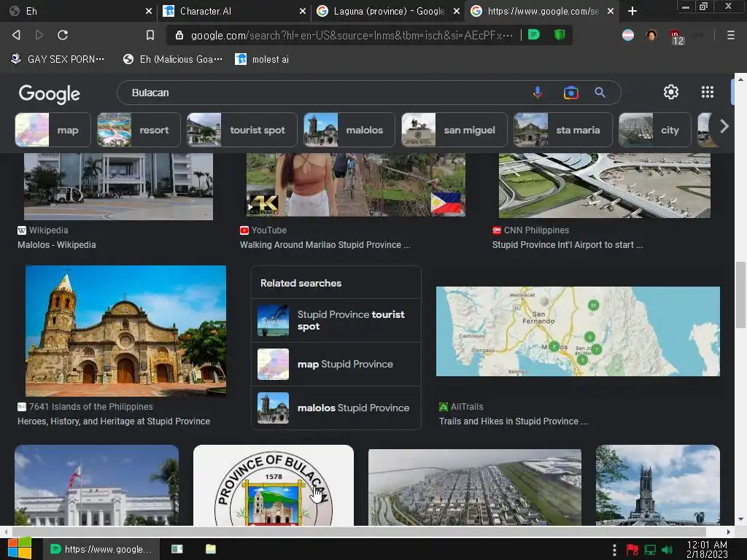Open a new browser tab
747x560 pixels.
[x=632, y=11]
